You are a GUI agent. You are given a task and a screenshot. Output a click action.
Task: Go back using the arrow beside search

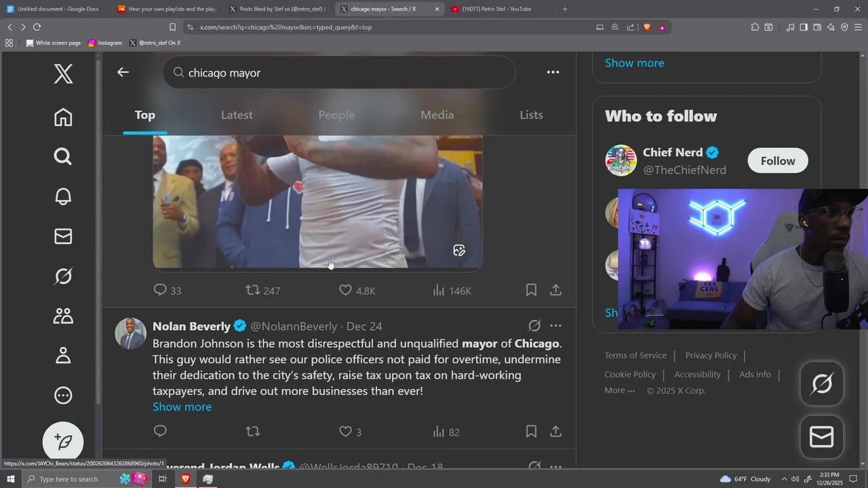(x=123, y=72)
